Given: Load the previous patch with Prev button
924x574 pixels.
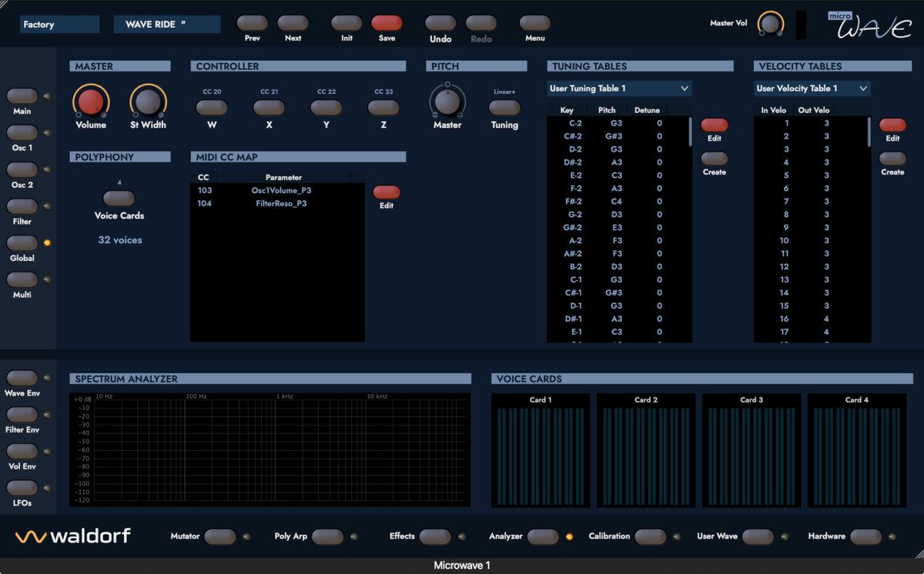Looking at the screenshot, I should (x=252, y=23).
